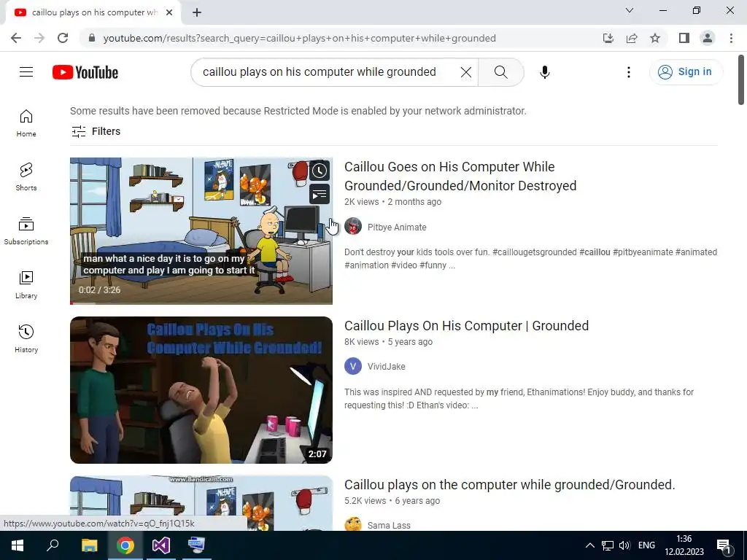This screenshot has width=747, height=560.
Task: Click the magnifier search button
Action: point(500,72)
